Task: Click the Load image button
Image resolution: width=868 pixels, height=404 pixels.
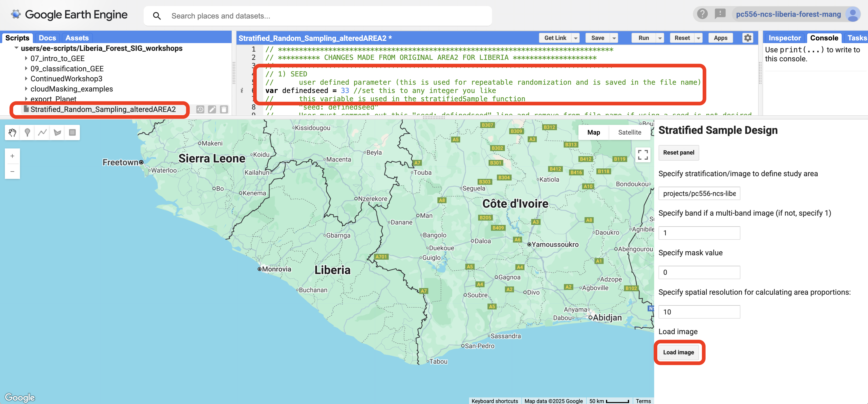Action: tap(678, 352)
